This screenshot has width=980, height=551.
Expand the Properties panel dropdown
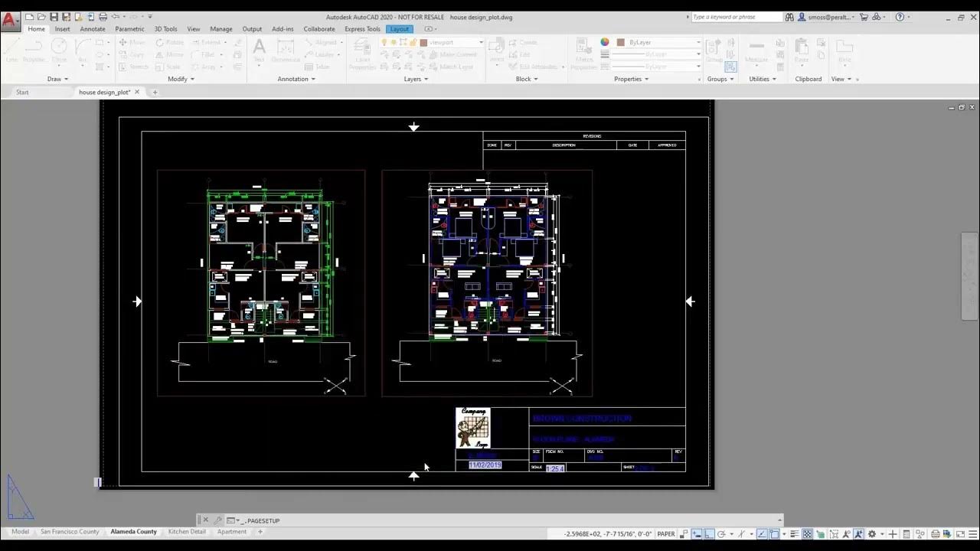pyautogui.click(x=632, y=79)
